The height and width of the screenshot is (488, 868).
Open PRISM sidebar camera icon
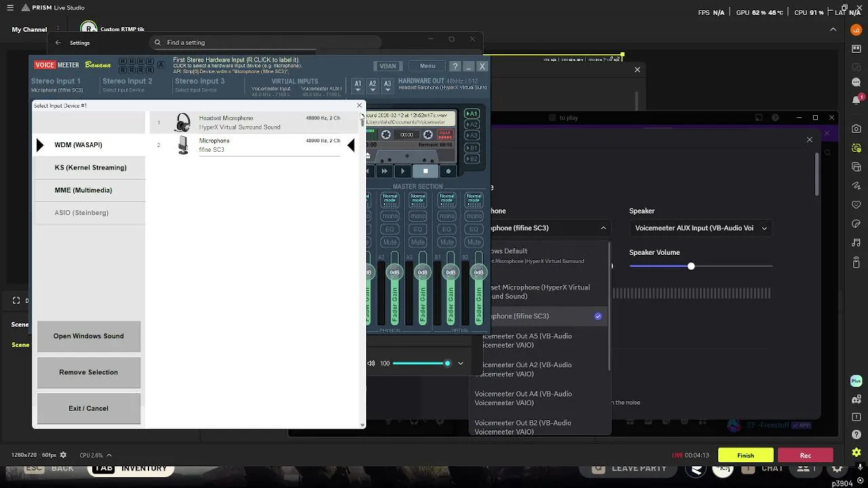(856, 129)
